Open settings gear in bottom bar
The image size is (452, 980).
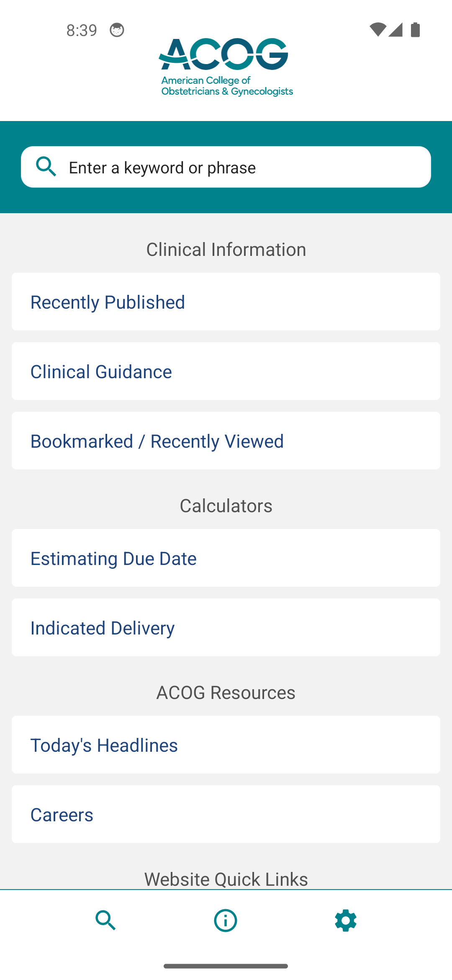346,921
